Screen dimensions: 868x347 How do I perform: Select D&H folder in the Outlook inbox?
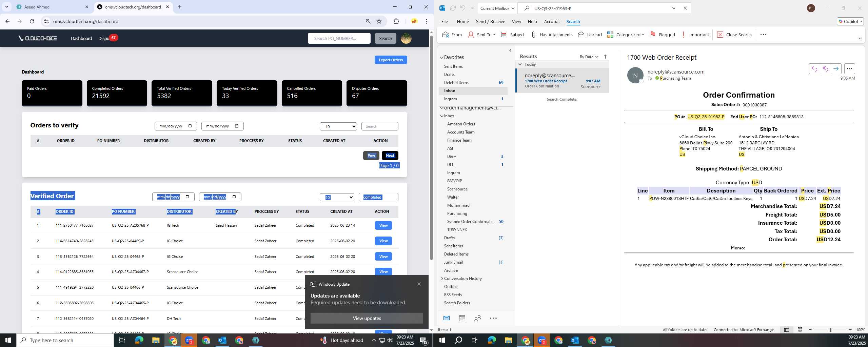coord(452,157)
